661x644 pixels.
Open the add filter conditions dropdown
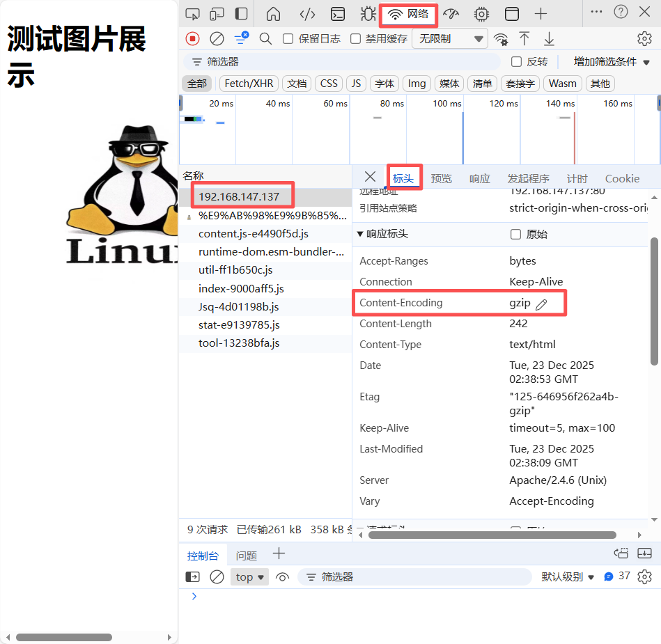tap(611, 62)
